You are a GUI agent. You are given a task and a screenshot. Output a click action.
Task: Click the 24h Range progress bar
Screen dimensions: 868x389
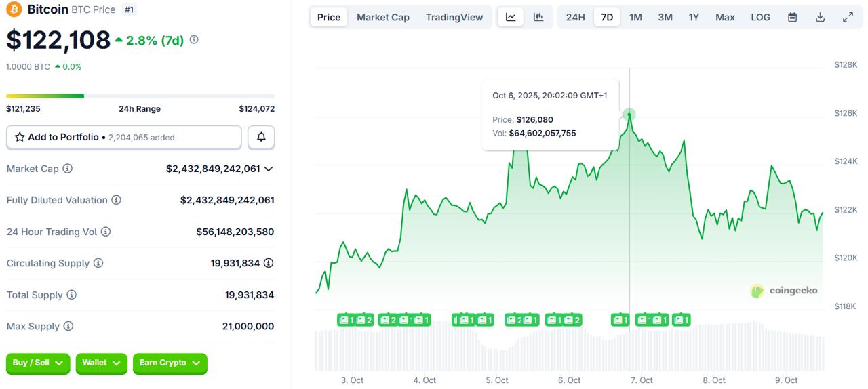tap(140, 96)
